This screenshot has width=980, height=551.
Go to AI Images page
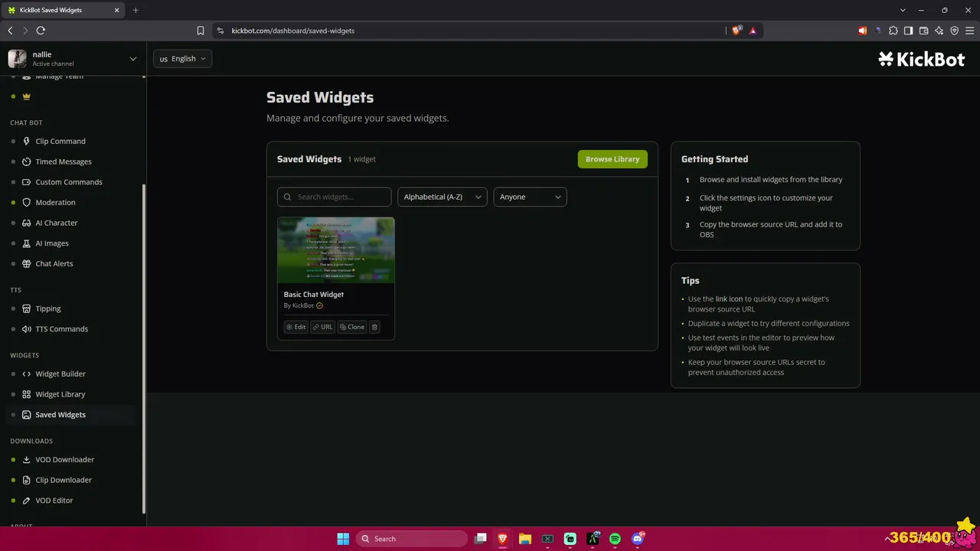[x=52, y=243]
